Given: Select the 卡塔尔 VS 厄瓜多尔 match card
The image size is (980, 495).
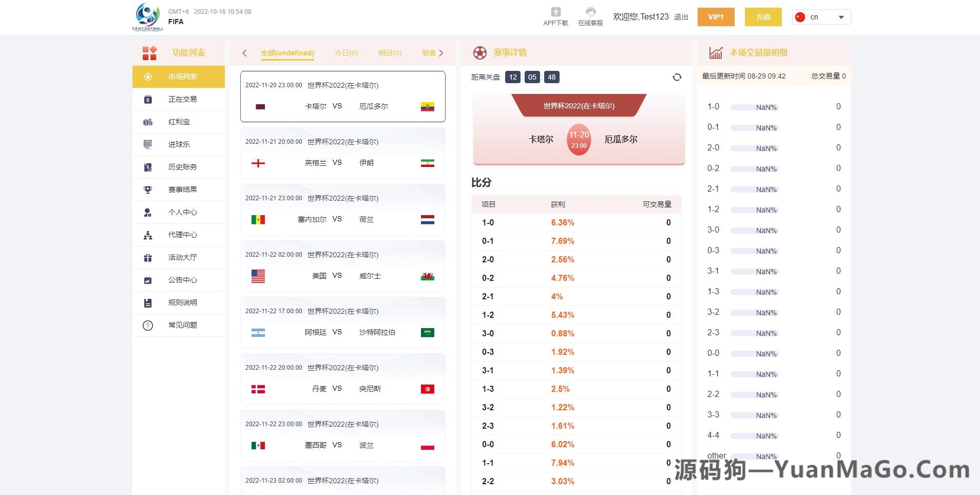Looking at the screenshot, I should pos(343,97).
